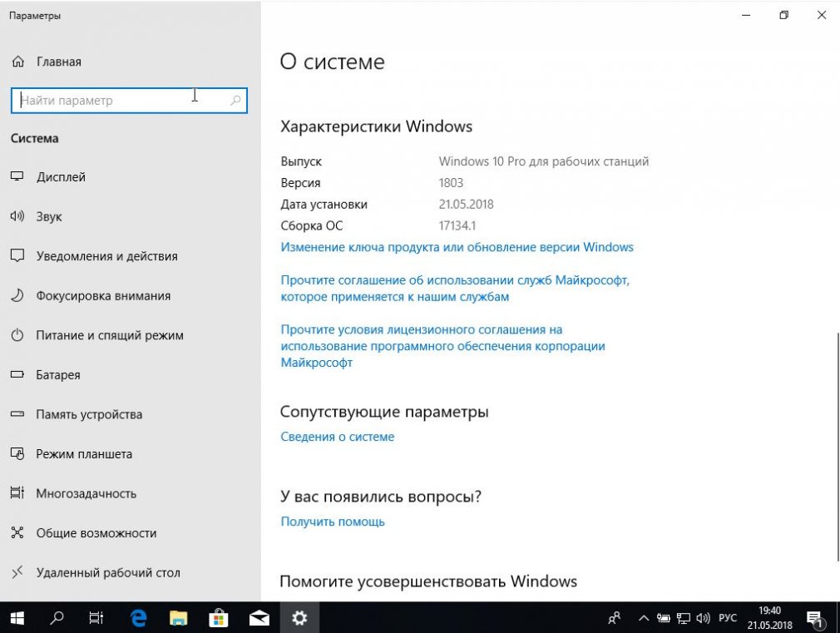Open Task View on the taskbar
This screenshot has height=633, width=840.
click(x=96, y=618)
